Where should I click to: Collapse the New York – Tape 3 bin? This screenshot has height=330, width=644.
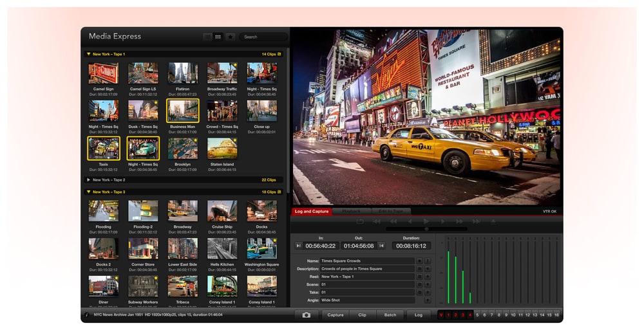pos(88,192)
